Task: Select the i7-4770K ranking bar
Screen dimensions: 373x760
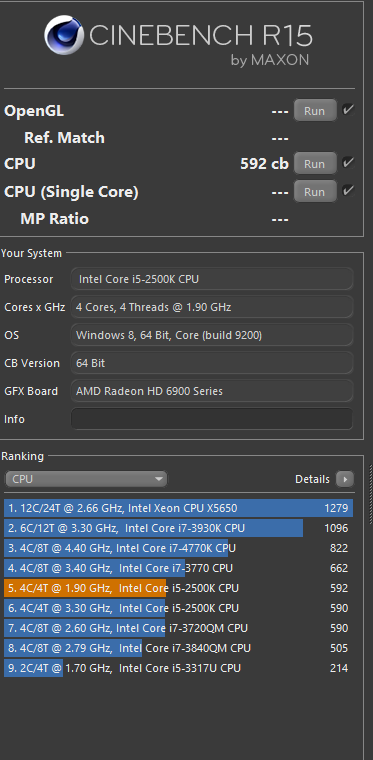Action: [x=178, y=548]
